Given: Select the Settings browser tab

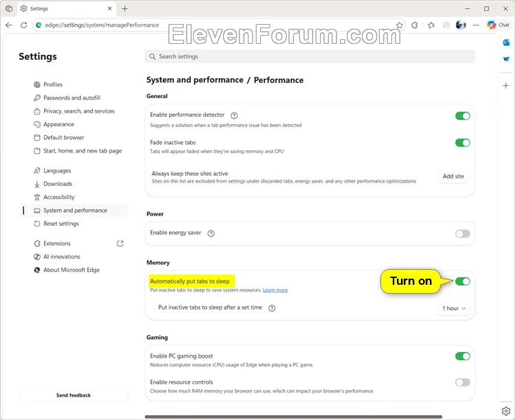Looking at the screenshot, I should [x=66, y=8].
